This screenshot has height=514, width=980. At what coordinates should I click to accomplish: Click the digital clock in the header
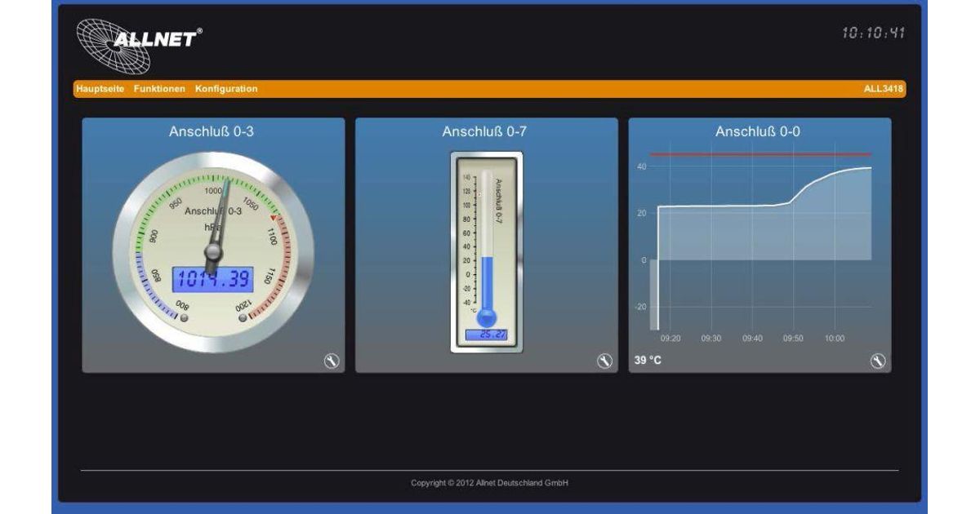(873, 33)
